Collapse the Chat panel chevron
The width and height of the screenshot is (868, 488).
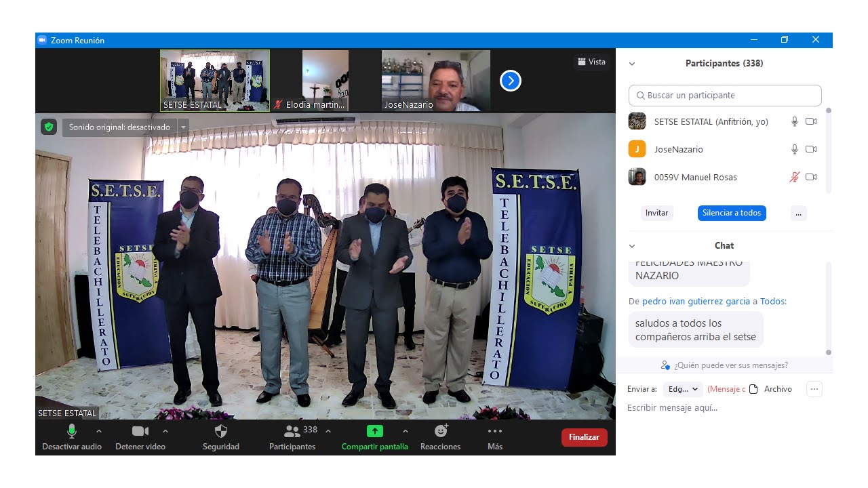632,246
